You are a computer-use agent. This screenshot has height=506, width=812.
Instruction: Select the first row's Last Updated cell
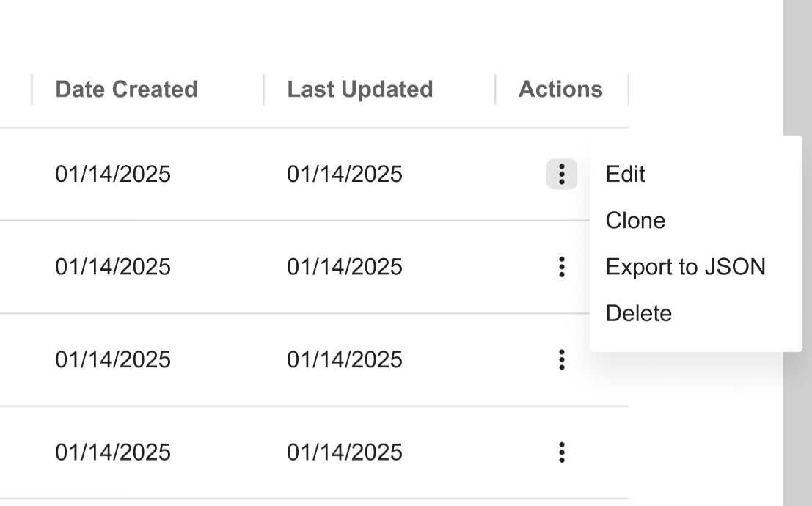345,175
